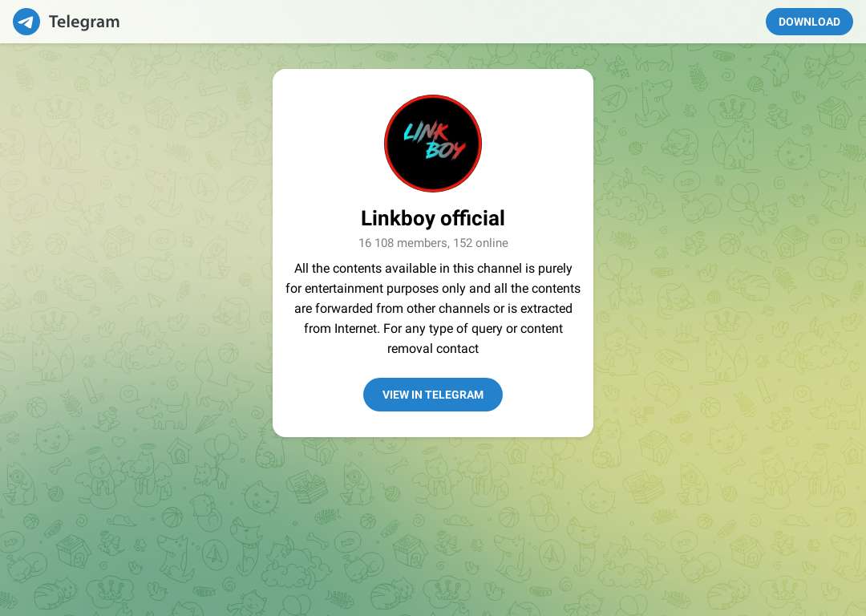The image size is (866, 616).
Task: Click the 152 online status text
Action: tap(480, 243)
